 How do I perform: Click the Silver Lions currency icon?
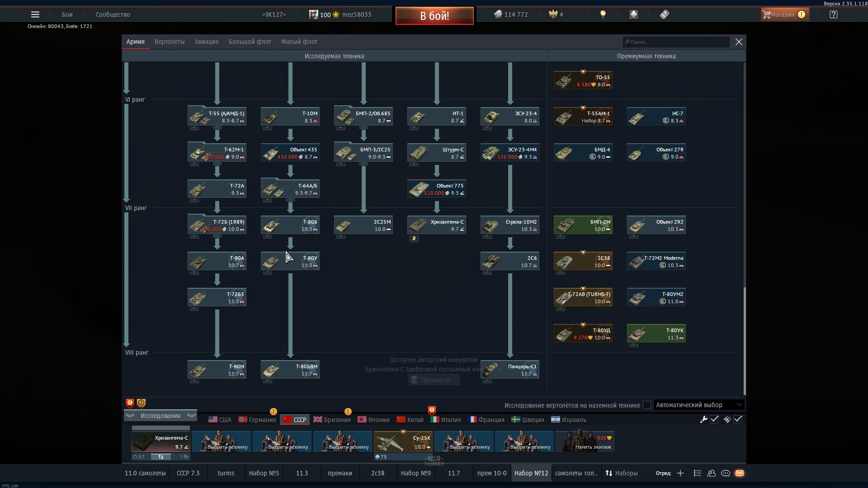pos(498,14)
